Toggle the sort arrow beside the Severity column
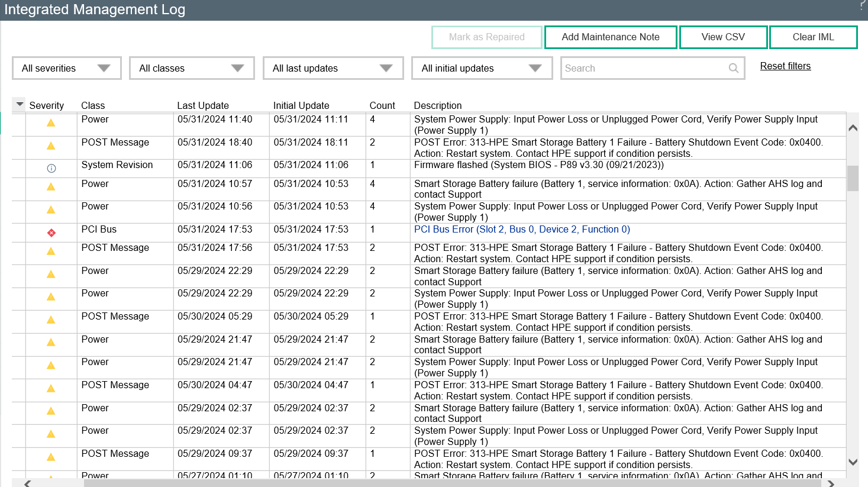The width and height of the screenshot is (868, 487). tap(20, 105)
